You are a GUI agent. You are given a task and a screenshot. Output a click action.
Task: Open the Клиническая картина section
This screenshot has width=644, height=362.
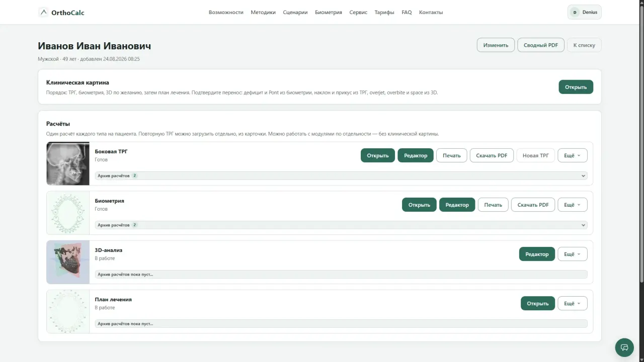pyautogui.click(x=576, y=87)
